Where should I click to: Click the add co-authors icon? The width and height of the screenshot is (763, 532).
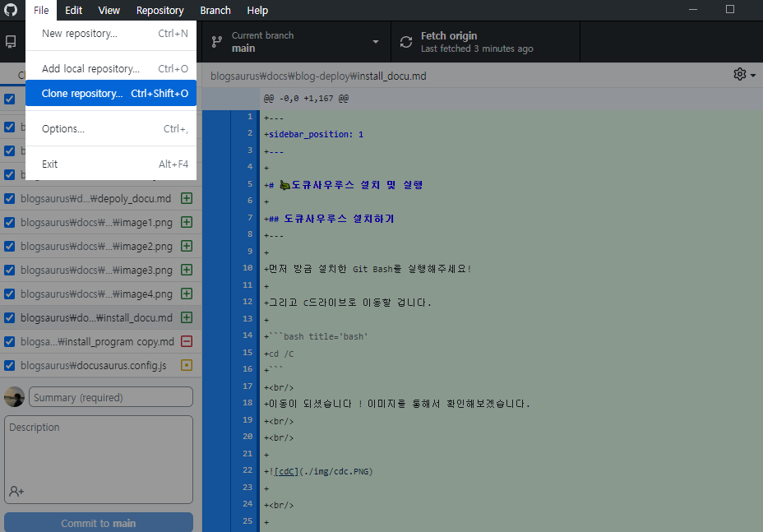(16, 491)
